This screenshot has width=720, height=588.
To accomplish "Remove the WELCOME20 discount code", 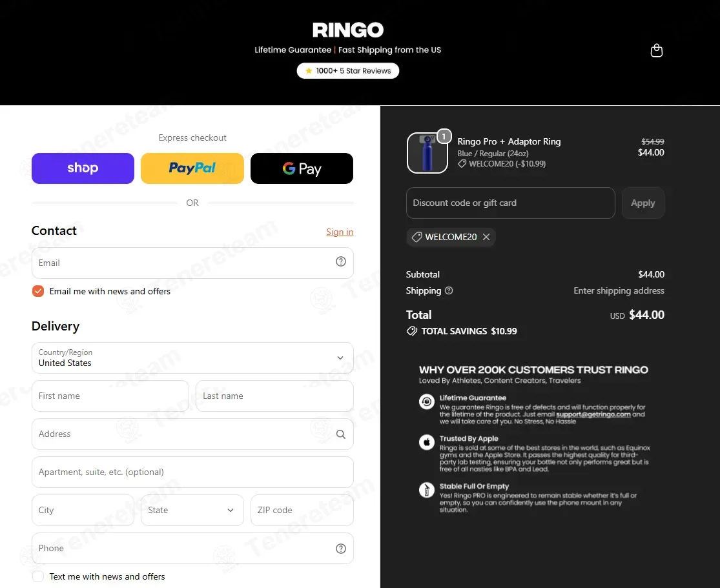I will (486, 237).
